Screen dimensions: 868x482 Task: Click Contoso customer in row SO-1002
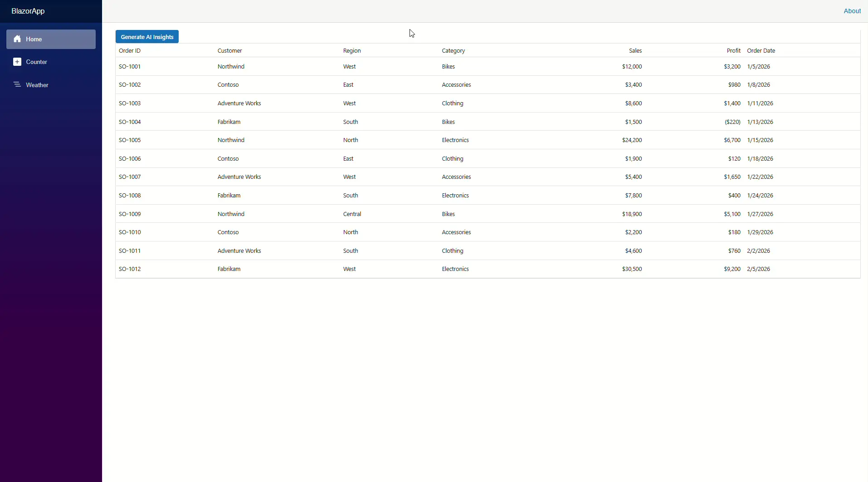pos(228,85)
